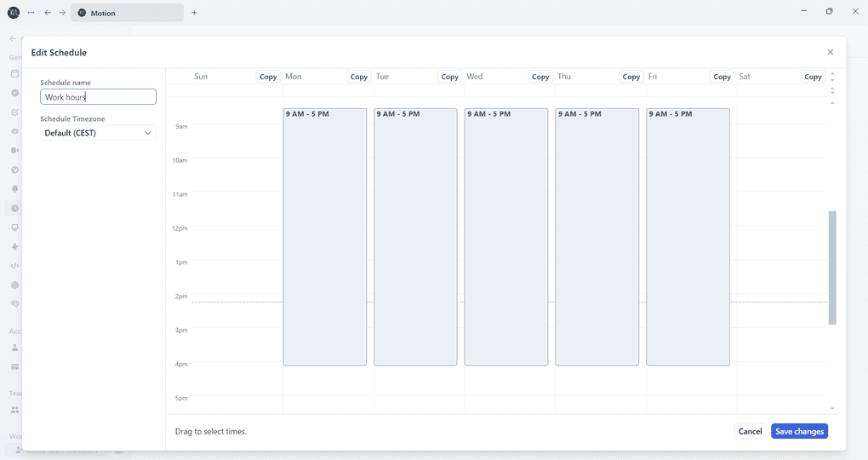Open the monitor icon in dimmed sidebar
This screenshot has width=868, height=460.
[x=15, y=227]
